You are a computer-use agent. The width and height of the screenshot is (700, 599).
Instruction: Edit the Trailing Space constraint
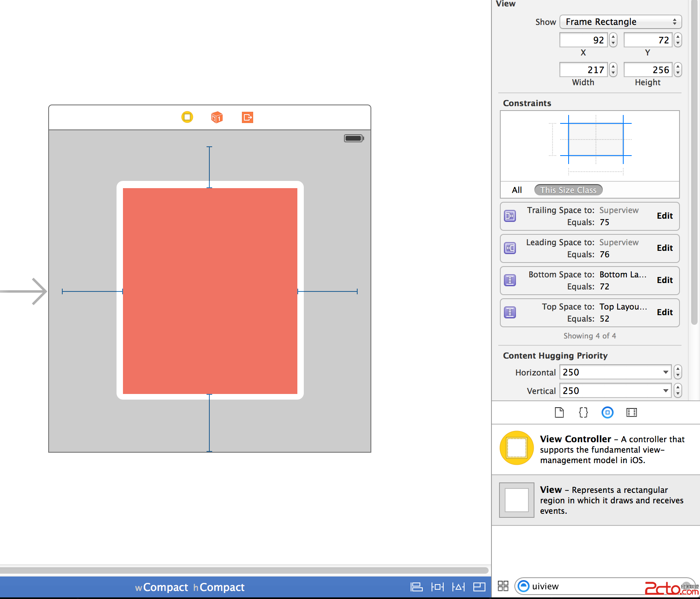(664, 216)
